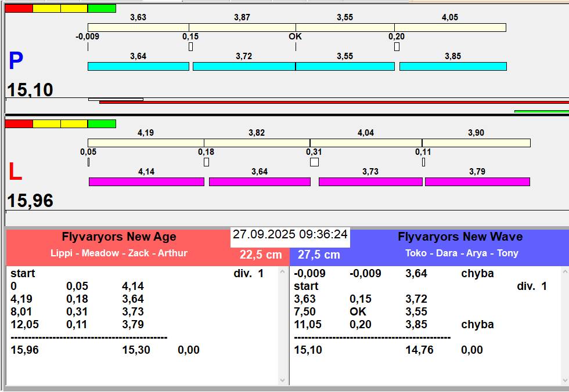Click the yellow 4,05 segment in lane P

click(x=450, y=27)
